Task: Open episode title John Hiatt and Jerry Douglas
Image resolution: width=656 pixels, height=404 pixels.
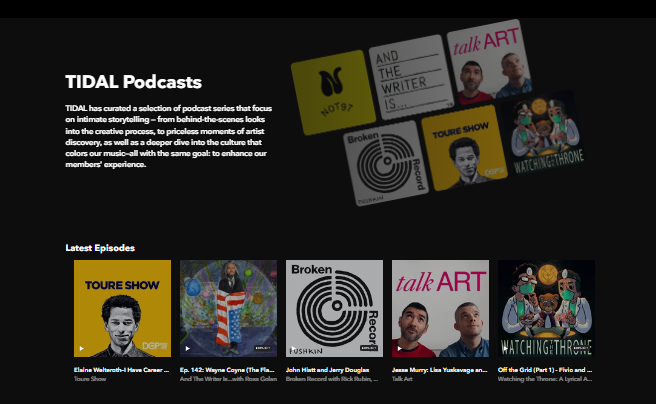Action: tap(328, 370)
